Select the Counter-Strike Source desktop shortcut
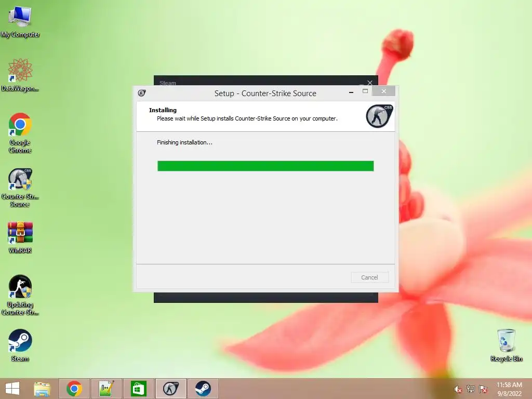The height and width of the screenshot is (399, 532). coord(20,188)
